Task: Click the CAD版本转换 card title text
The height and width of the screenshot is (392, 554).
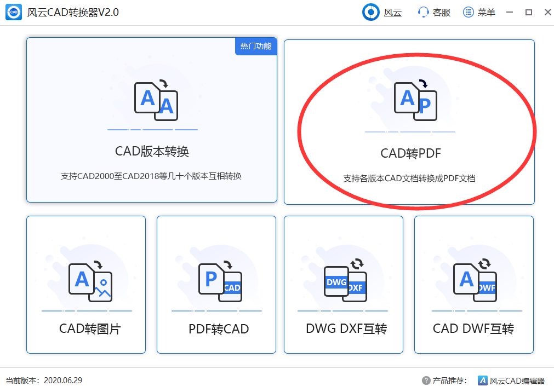Action: click(x=152, y=151)
